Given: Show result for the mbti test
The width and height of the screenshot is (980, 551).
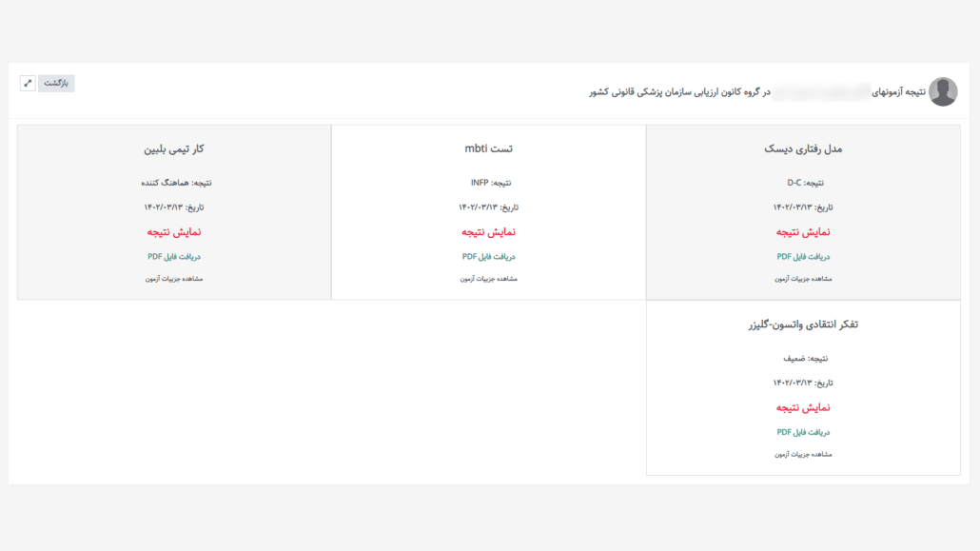Looking at the screenshot, I should [x=489, y=232].
